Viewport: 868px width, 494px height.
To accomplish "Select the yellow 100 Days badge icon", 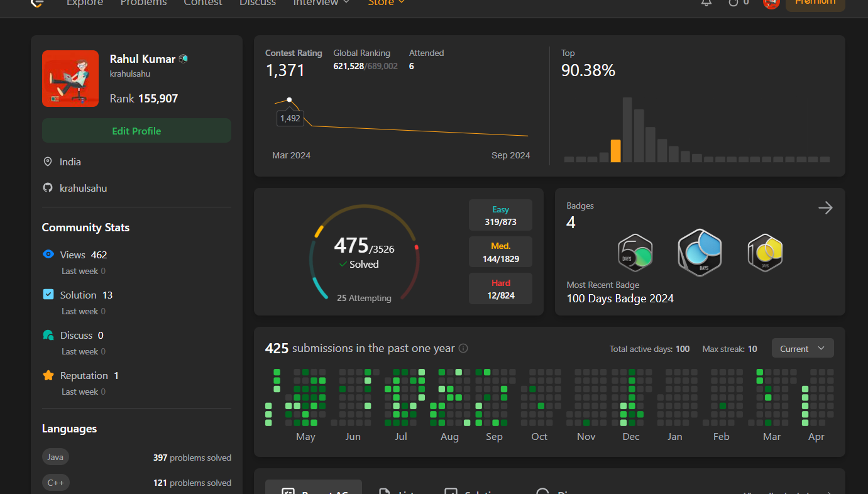I will pyautogui.click(x=765, y=253).
